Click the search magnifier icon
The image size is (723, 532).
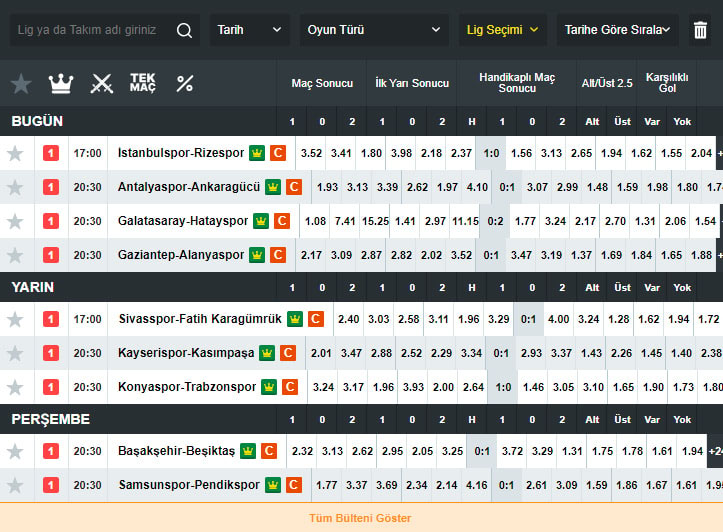tap(184, 30)
